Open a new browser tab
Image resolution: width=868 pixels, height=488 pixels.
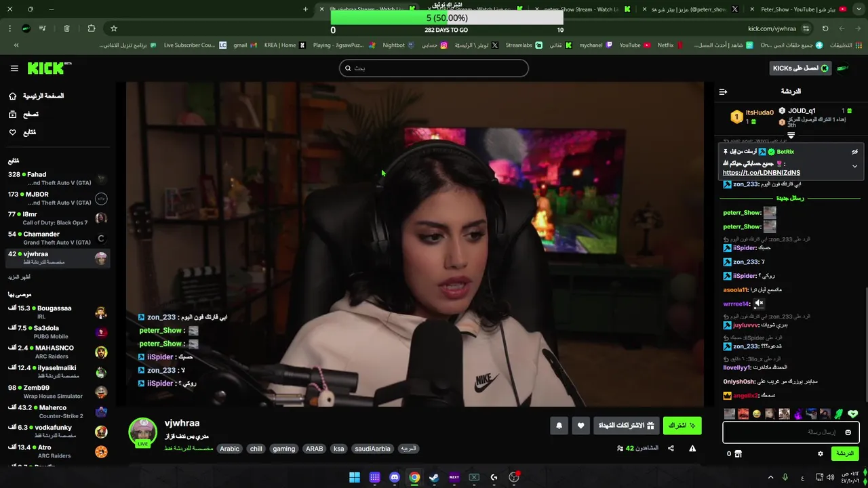point(305,9)
